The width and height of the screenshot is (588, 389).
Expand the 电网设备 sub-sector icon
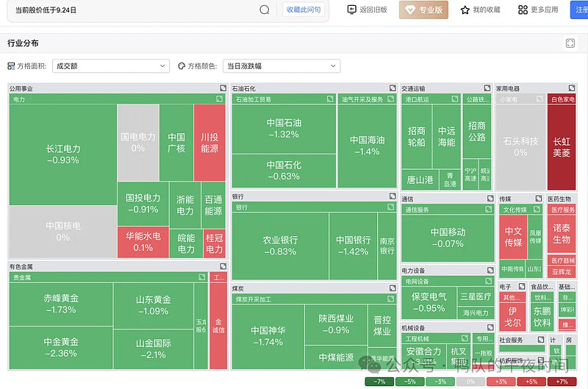tap(489, 281)
